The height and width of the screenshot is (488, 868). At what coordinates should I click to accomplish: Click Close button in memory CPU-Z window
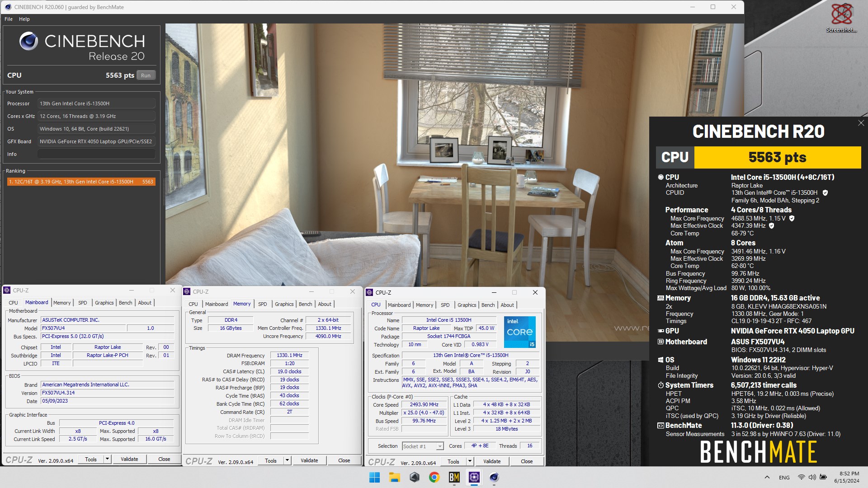344,460
